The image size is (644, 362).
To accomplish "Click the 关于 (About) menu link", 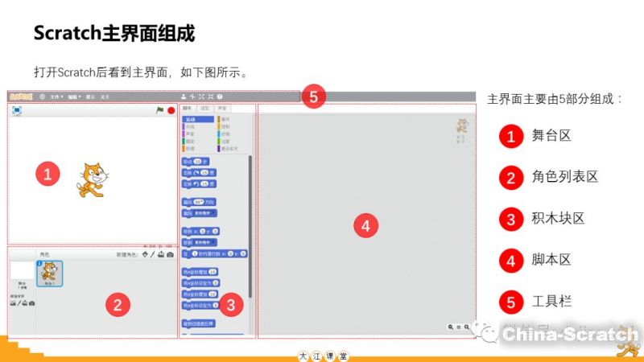I will point(104,97).
